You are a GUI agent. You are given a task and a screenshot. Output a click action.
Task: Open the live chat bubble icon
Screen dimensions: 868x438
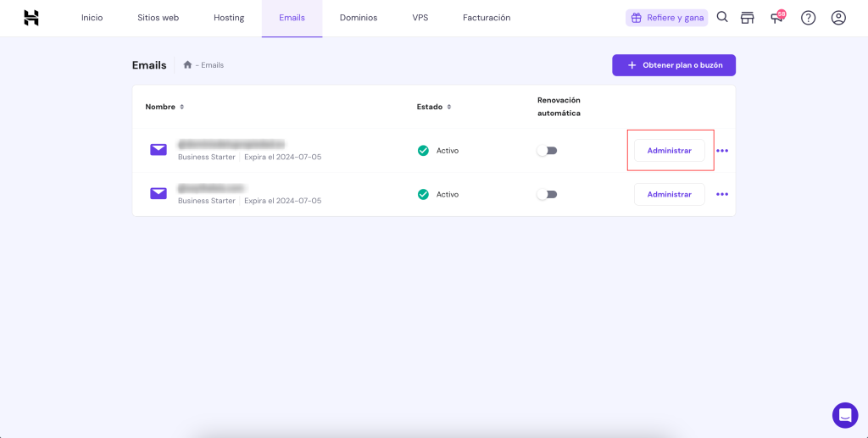(845, 415)
